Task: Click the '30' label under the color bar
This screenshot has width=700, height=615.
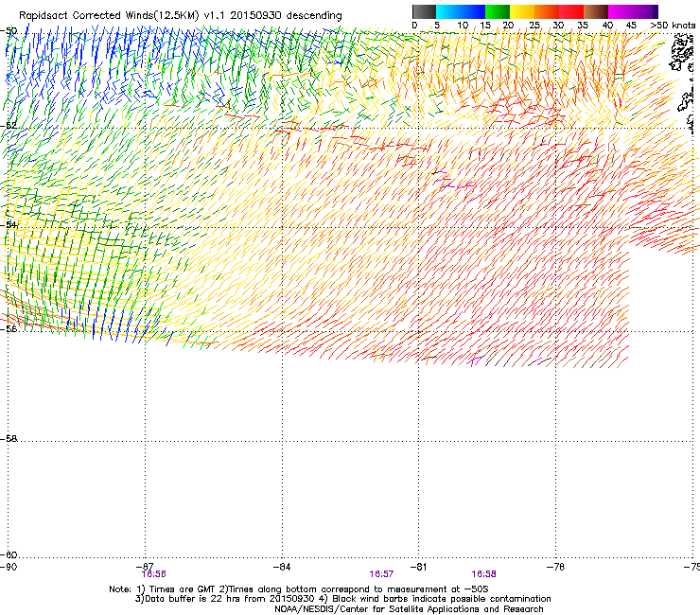Action: [x=558, y=25]
